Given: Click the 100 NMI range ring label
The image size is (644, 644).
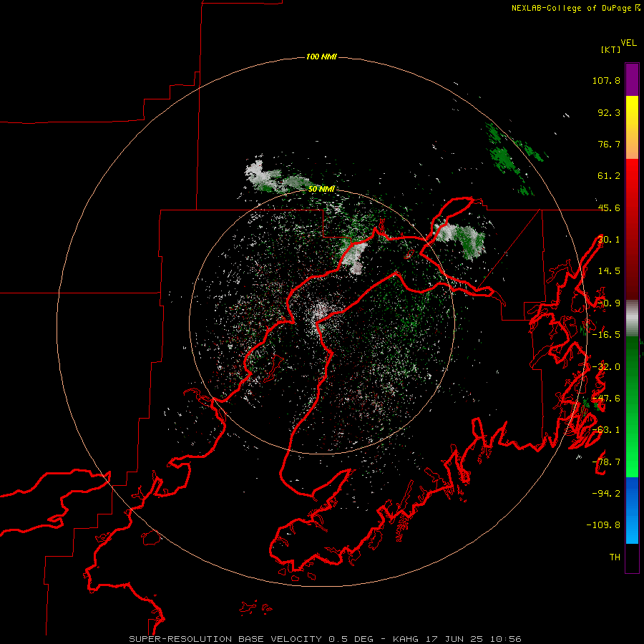Looking at the screenshot, I should pyautogui.click(x=321, y=57).
